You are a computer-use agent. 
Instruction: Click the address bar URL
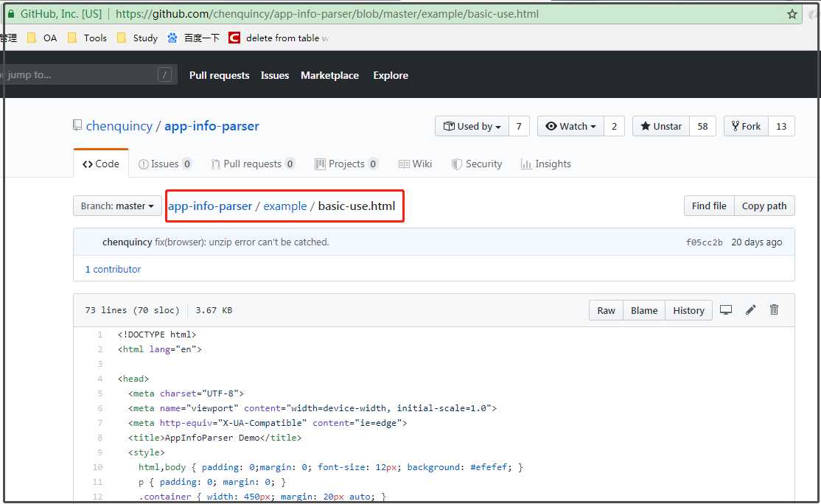[x=326, y=14]
